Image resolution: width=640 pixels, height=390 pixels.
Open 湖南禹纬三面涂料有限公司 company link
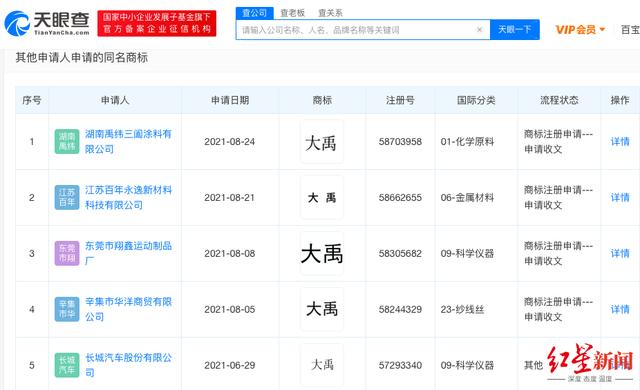point(128,141)
